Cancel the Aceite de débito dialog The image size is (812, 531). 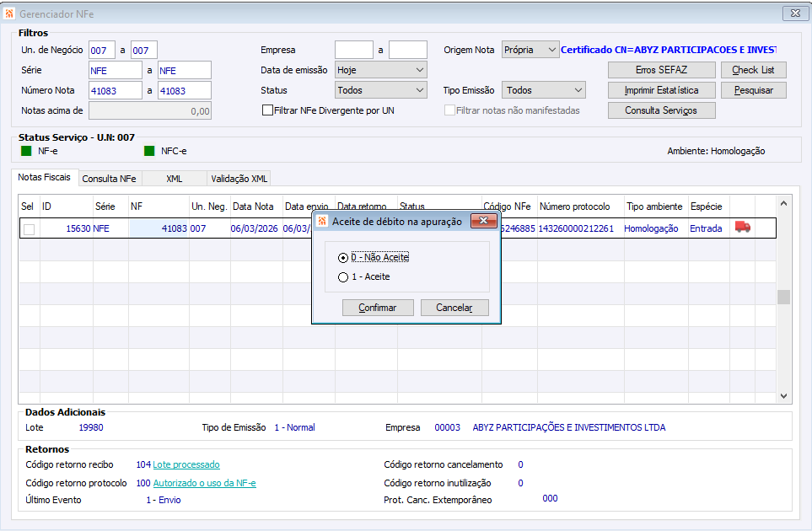454,308
